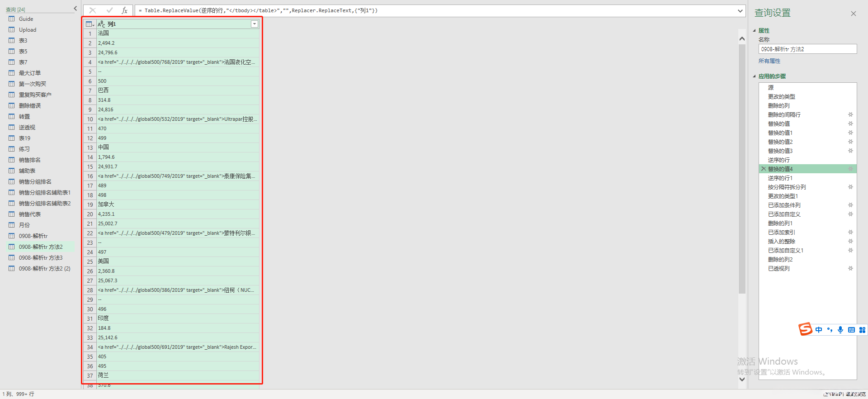Confirm the formula with the checkmark icon

109,10
